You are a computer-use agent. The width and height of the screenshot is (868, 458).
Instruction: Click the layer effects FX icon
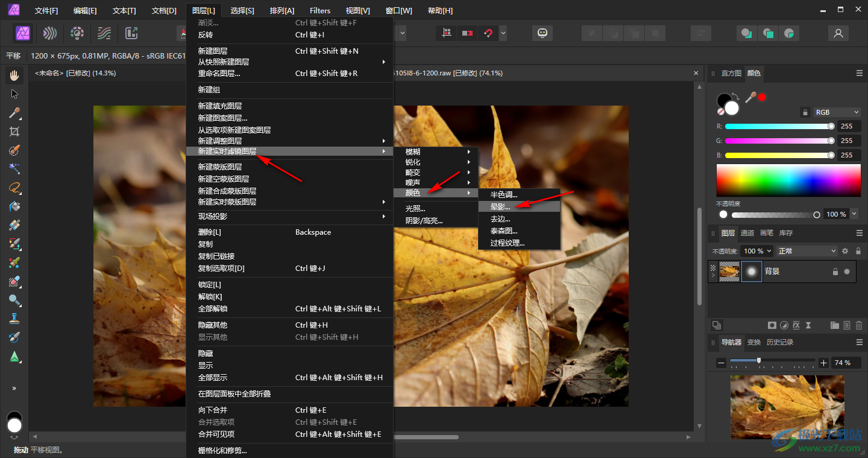coord(796,325)
